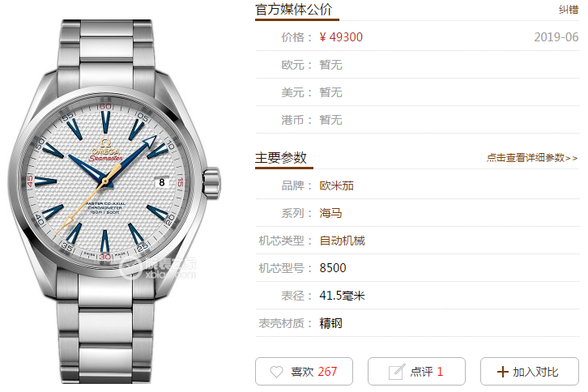Viewport: 588px width, 392px height.
Task: Click the 纠错 error report link
Action: click(x=569, y=10)
